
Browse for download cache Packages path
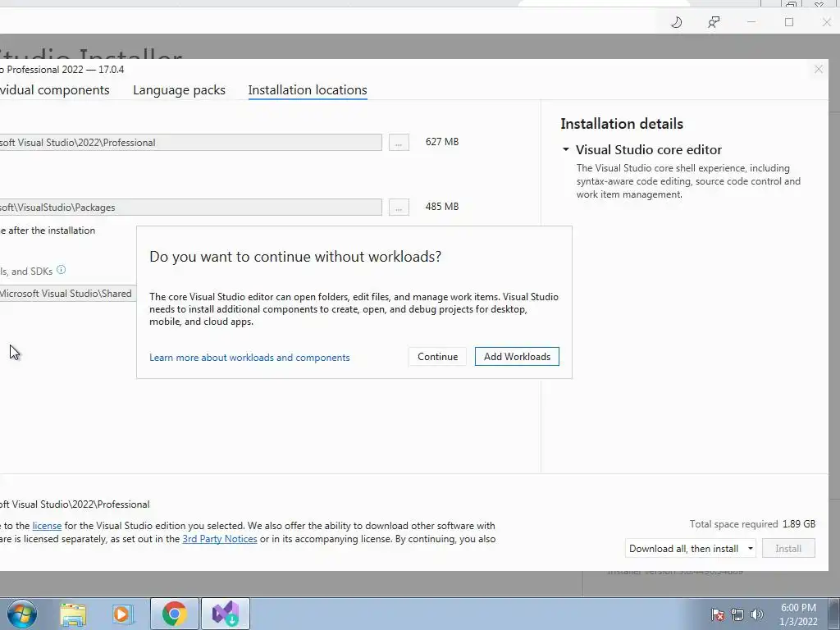[399, 208]
